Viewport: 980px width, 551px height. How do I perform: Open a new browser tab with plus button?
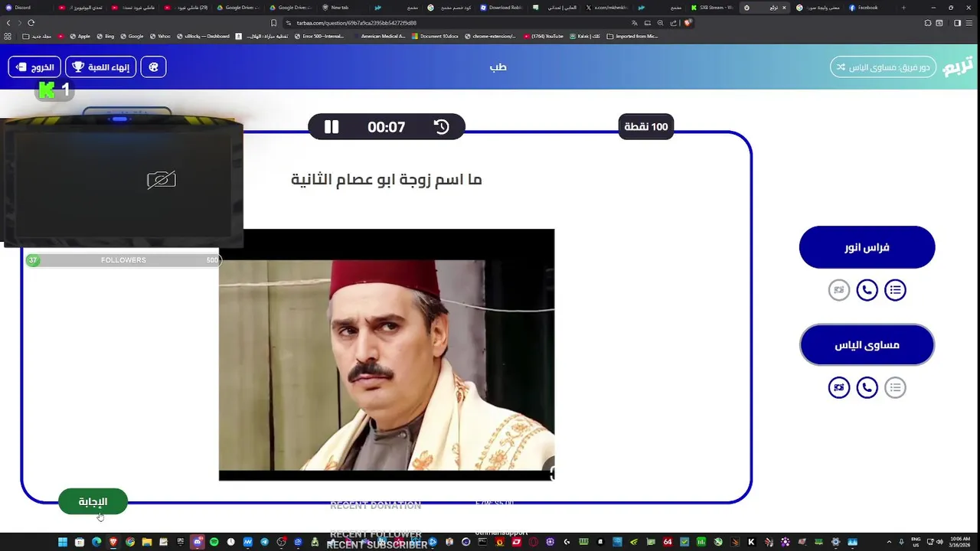[903, 8]
